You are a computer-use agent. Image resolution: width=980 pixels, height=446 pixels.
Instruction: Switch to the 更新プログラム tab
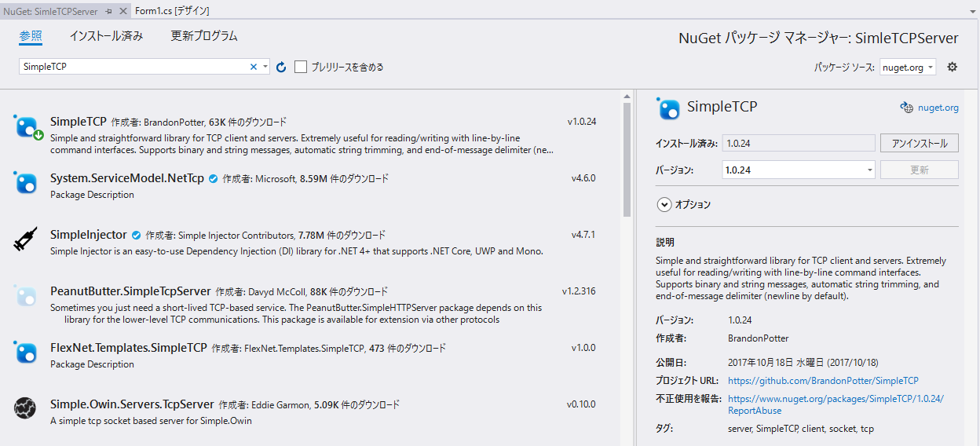204,36
